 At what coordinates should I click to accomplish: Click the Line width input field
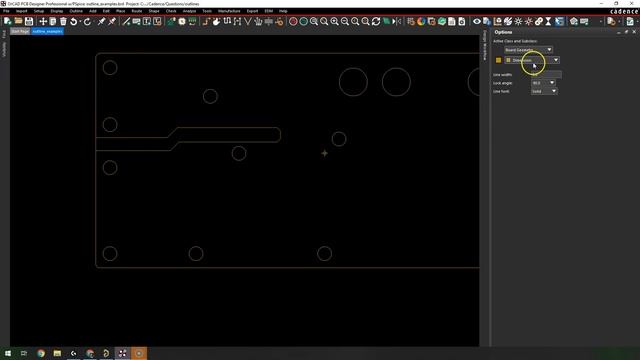tap(546, 75)
